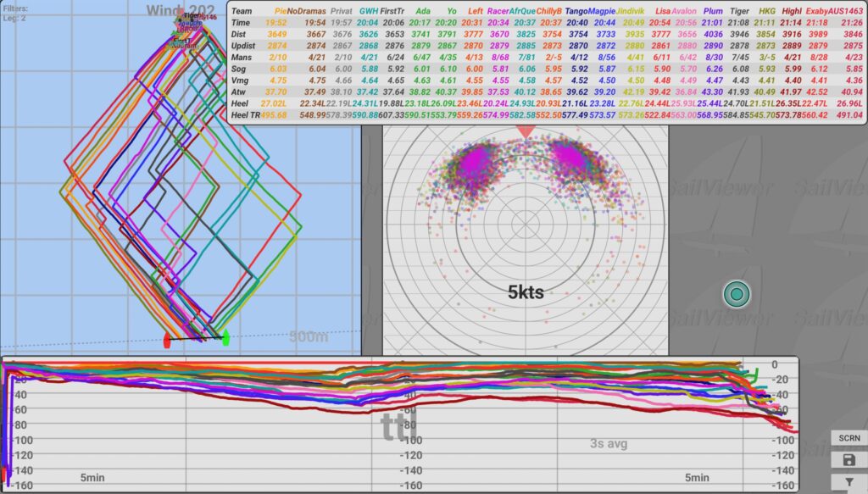
Task: Click the Left team column header
Action: pyautogui.click(x=476, y=11)
